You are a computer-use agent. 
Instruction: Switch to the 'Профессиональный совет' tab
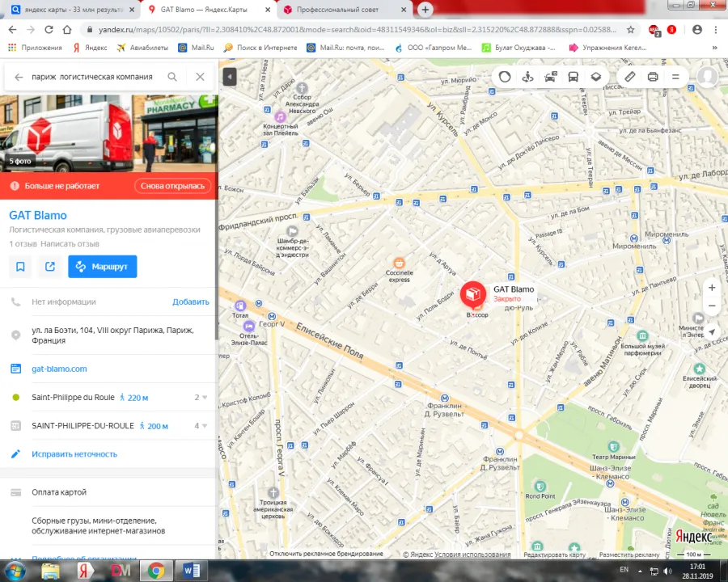point(345,9)
